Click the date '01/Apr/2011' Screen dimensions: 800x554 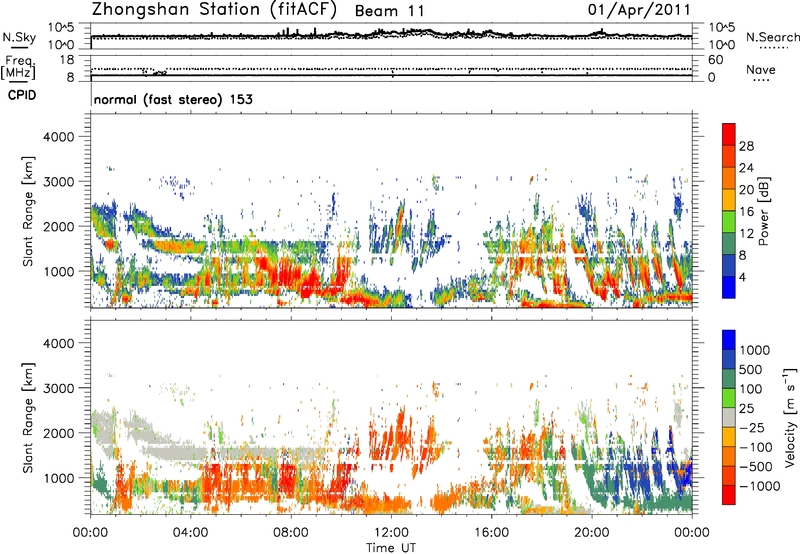[x=639, y=10]
